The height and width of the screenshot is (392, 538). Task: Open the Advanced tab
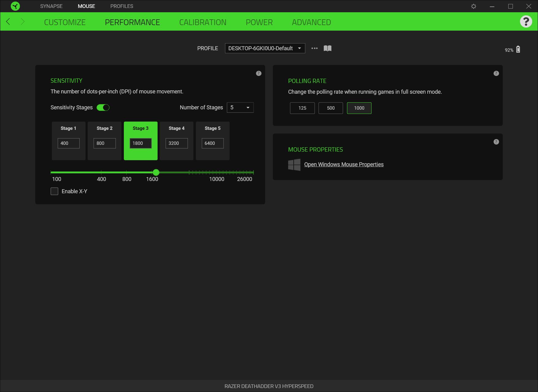pos(311,22)
